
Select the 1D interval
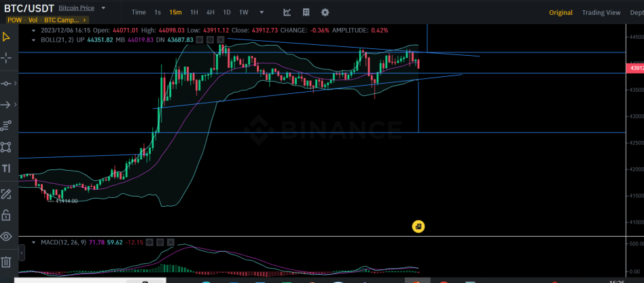tap(227, 12)
